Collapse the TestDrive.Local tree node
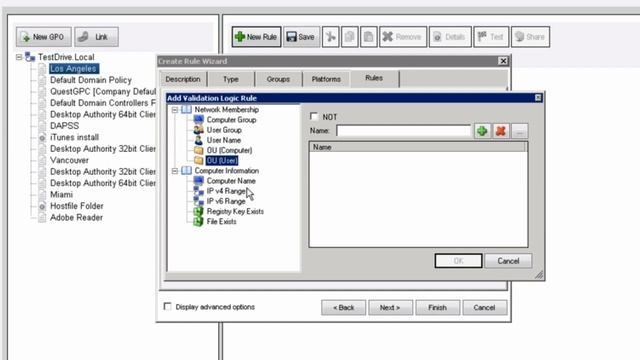640x360 pixels. click(x=19, y=57)
